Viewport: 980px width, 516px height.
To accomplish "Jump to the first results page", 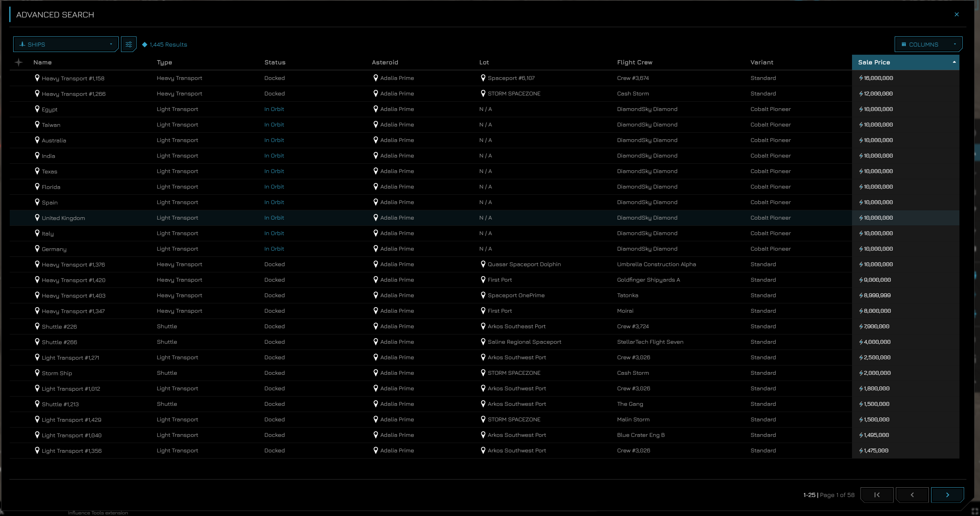I will pyautogui.click(x=876, y=495).
